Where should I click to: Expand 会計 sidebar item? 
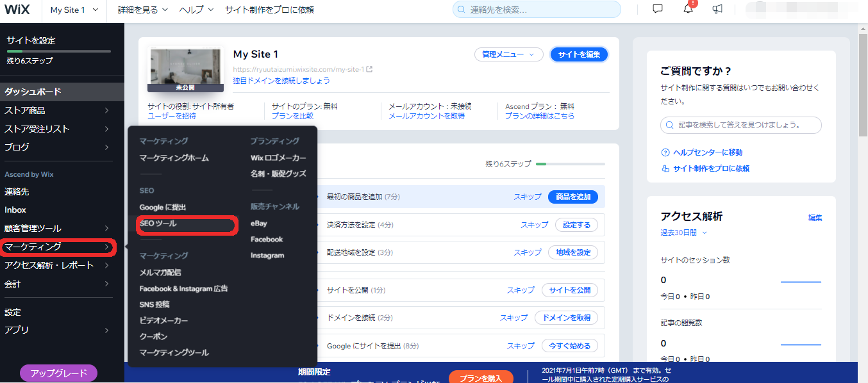[62, 284]
